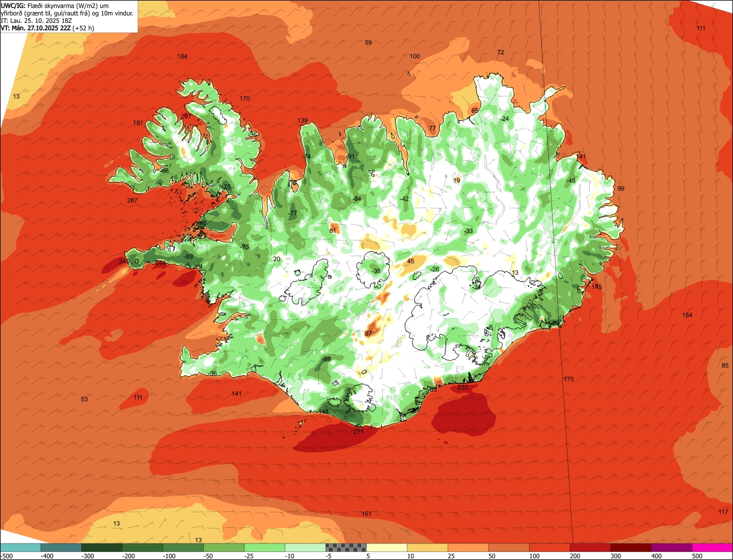Select the pale yellow 5 to 10 swatch
This screenshot has height=560, width=733.
pyautogui.click(x=386, y=547)
